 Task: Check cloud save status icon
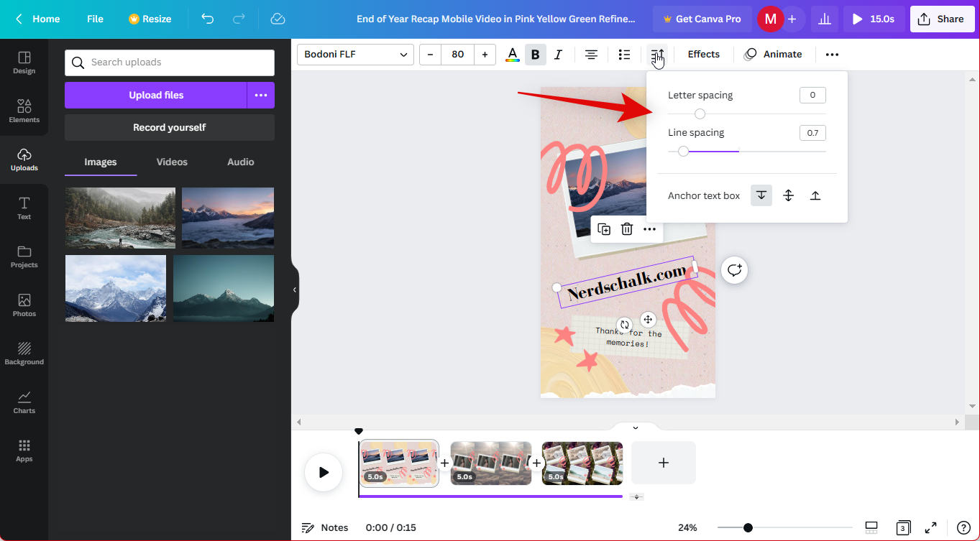coord(278,19)
